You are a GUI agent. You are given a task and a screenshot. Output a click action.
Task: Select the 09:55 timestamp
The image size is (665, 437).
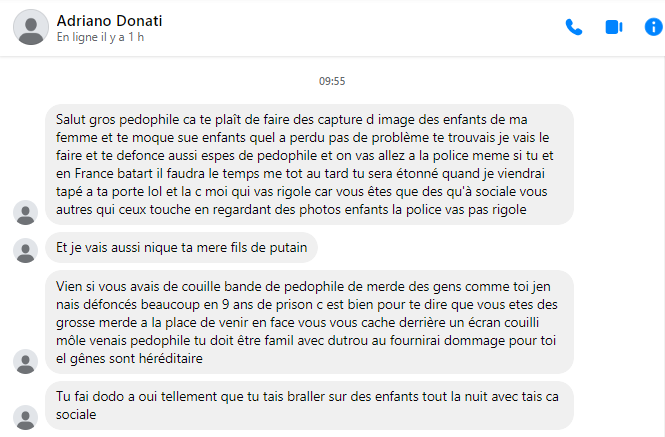pos(332,81)
